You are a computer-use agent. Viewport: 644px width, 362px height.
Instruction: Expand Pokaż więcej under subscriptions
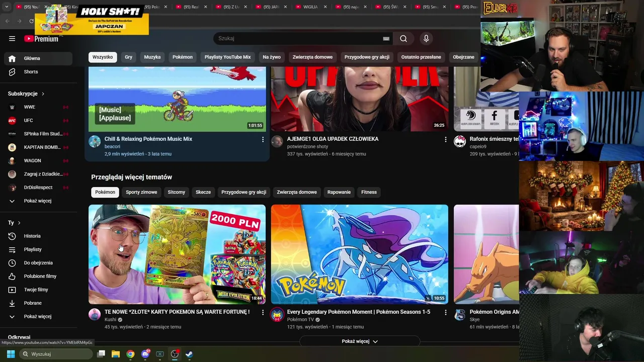point(38,201)
